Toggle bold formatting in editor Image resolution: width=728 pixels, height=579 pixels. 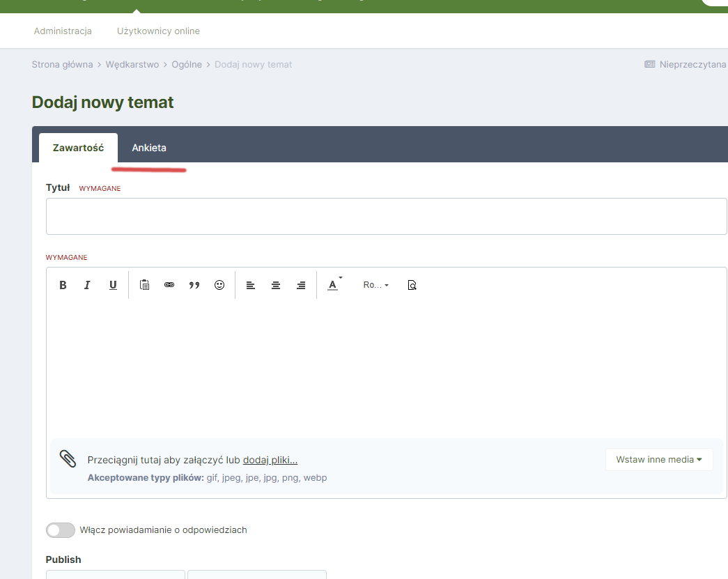(x=63, y=285)
